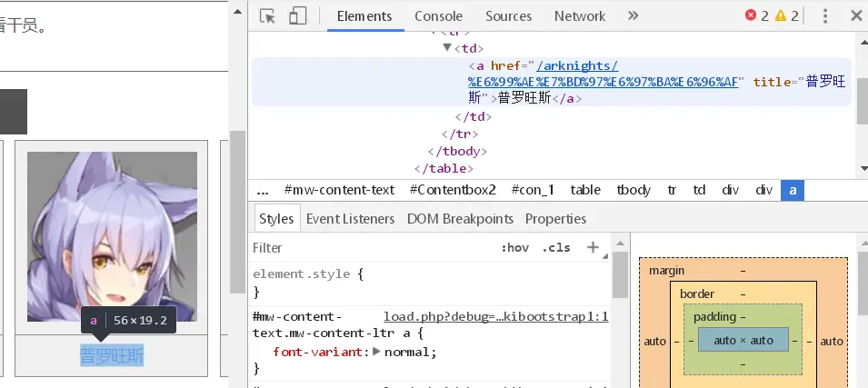Select #mw-content-text in the breadcrumb
The height and width of the screenshot is (388, 868).
coord(339,191)
